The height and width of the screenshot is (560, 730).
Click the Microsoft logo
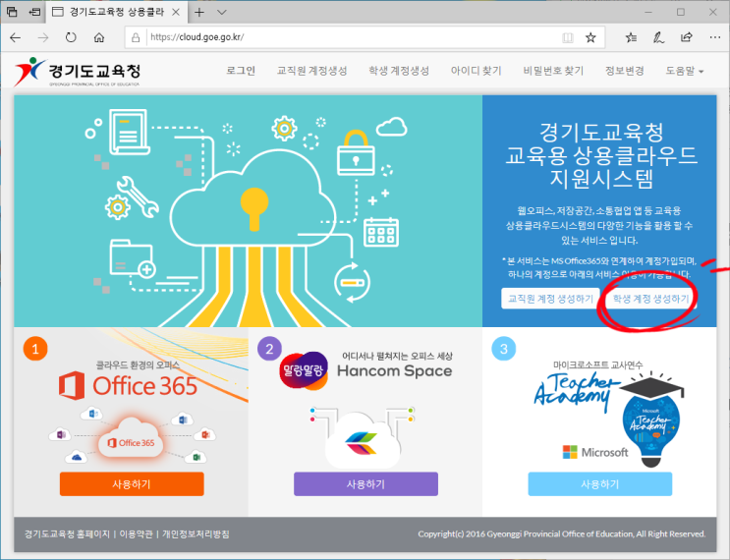pyautogui.click(x=595, y=452)
